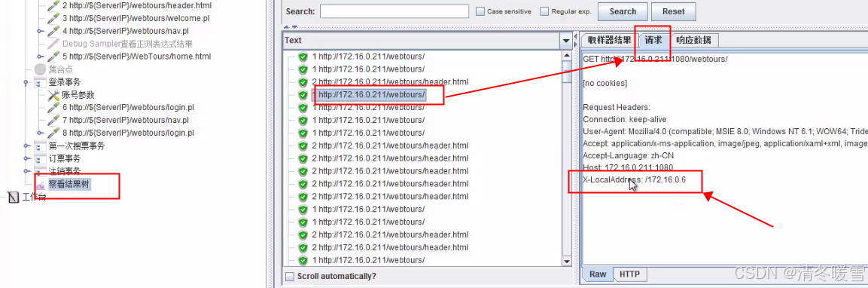Expand the 第一次搜票事务 node
868x288 pixels.
pyautogui.click(x=26, y=146)
